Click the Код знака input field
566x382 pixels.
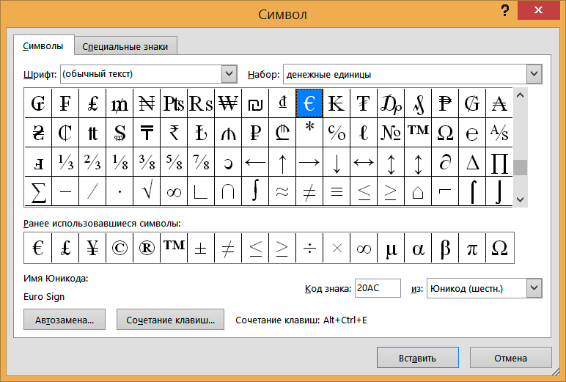[378, 288]
